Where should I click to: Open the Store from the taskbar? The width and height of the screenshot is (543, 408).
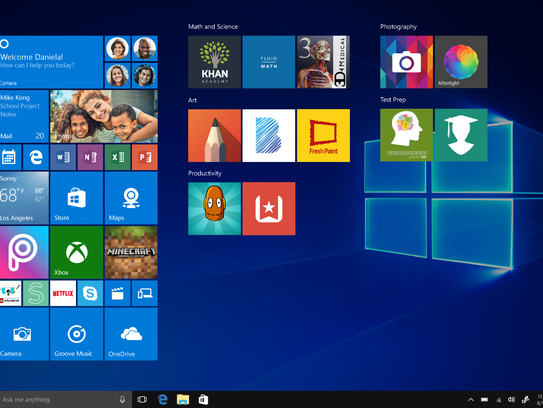pyautogui.click(x=203, y=400)
